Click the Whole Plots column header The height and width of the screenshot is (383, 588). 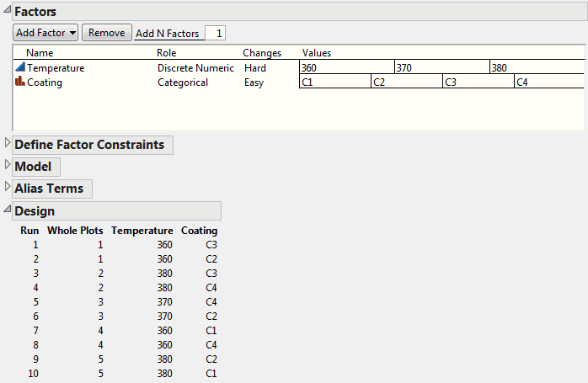click(75, 231)
